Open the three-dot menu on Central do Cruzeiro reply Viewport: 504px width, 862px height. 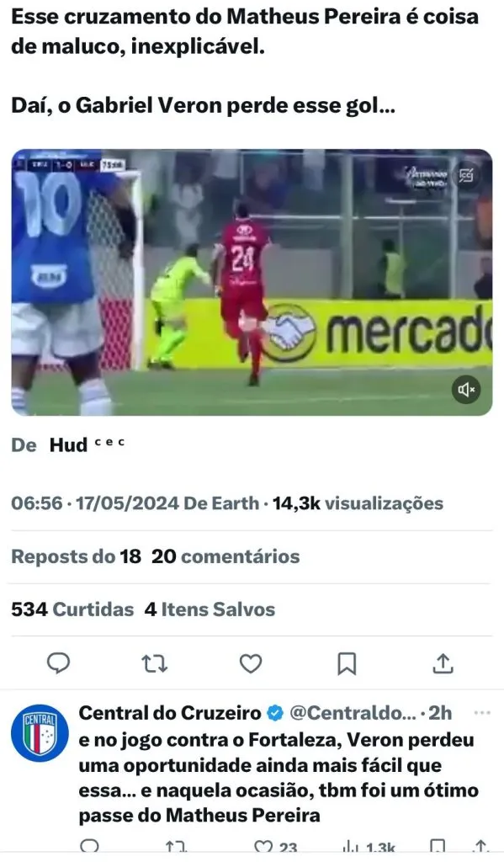(x=481, y=712)
